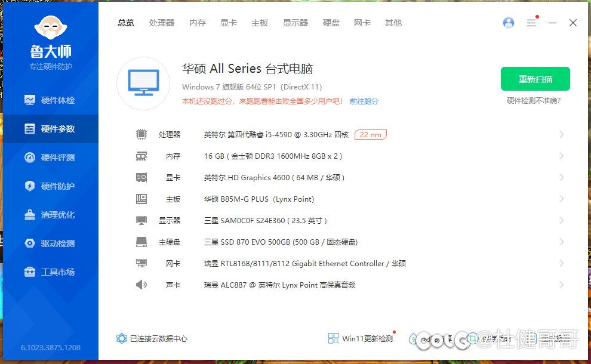Image resolution: width=591 pixels, height=364 pixels.
Task: Switch to the 硬盘 tab
Action: point(331,23)
